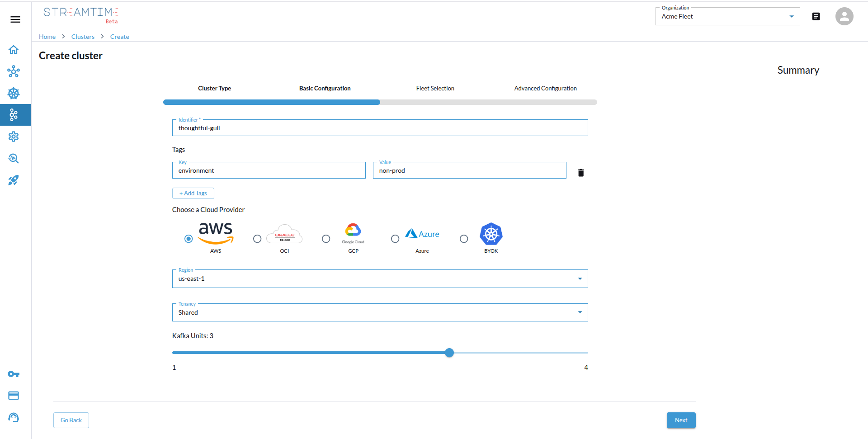The image size is (868, 439).
Task: Click the AWS logo
Action: 216,233
